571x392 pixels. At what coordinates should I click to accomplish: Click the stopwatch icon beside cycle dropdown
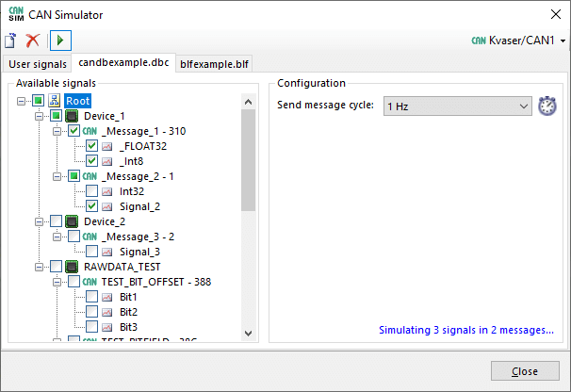547,106
